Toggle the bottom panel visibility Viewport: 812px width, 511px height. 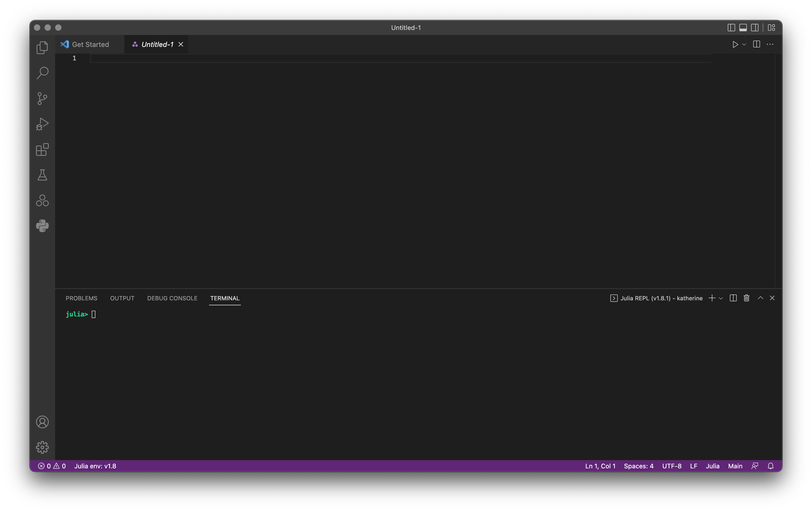click(743, 28)
